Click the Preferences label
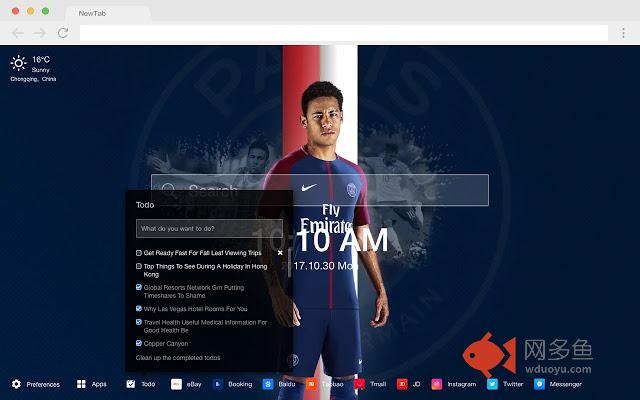Viewport: 640px width, 400px height. click(43, 384)
